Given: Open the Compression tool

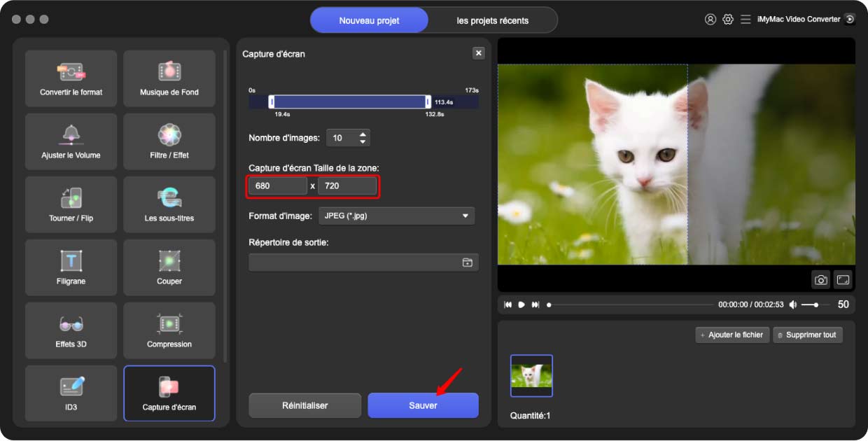Looking at the screenshot, I should click(x=169, y=330).
